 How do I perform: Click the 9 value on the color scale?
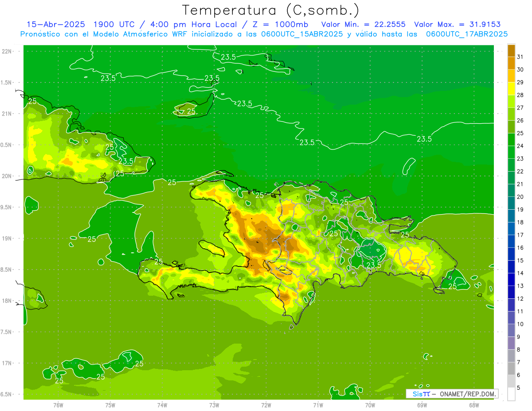click(x=519, y=337)
